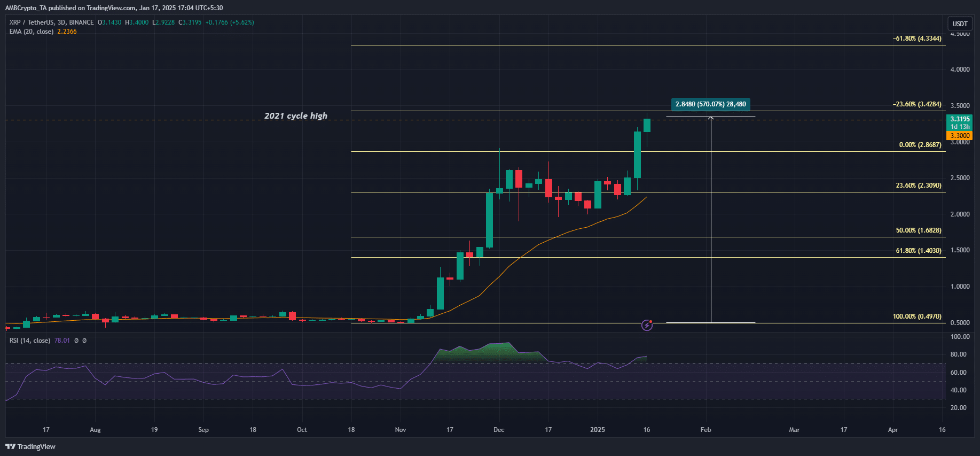Select the EMA (20, close) indicator legend
This screenshot has height=456, width=980.
(32, 32)
